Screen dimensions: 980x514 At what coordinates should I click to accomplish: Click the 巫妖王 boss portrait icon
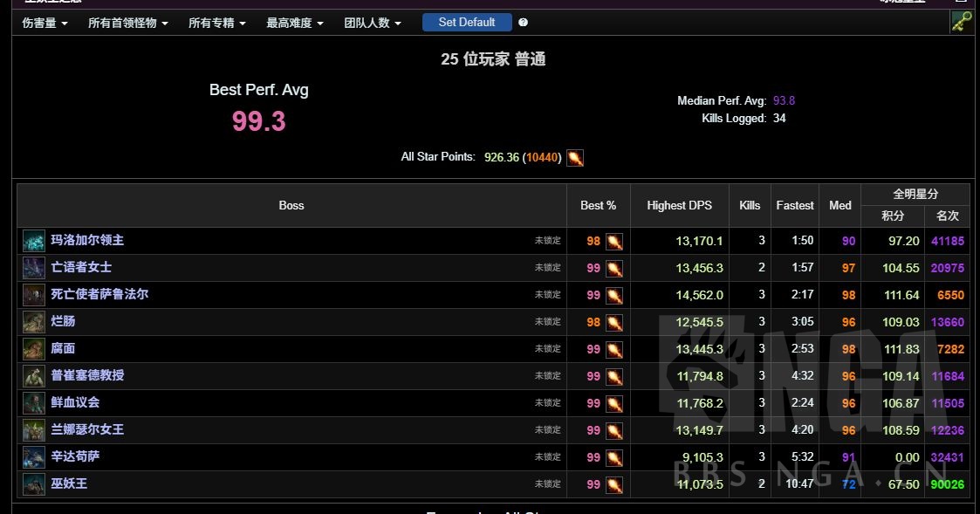tap(33, 484)
